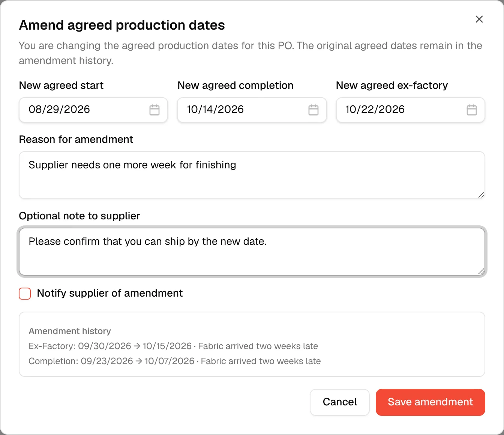Click into the Reason for amendment textarea
Screen dimensions: 504x435
[x=252, y=175]
